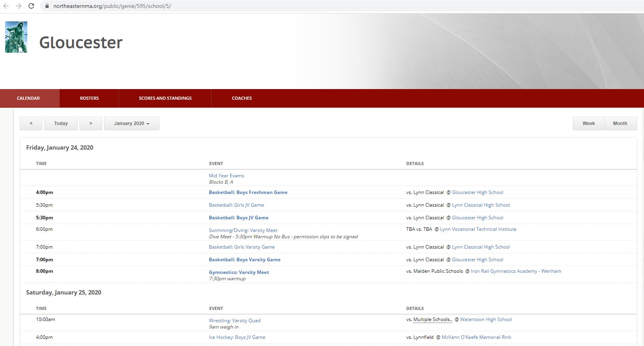Open the Rosters tab
Viewport: 644px width, 346px height.
[x=89, y=98]
